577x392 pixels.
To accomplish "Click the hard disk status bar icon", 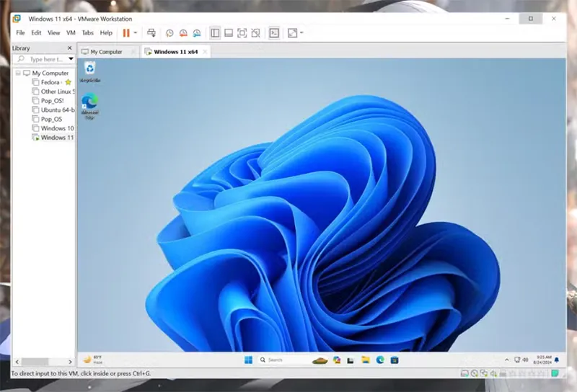I will (x=464, y=373).
